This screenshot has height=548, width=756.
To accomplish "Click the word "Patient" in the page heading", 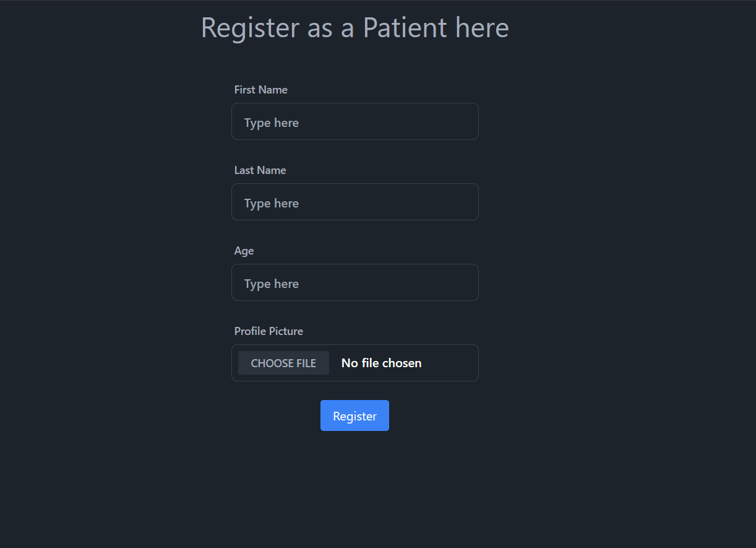I will point(405,28).
